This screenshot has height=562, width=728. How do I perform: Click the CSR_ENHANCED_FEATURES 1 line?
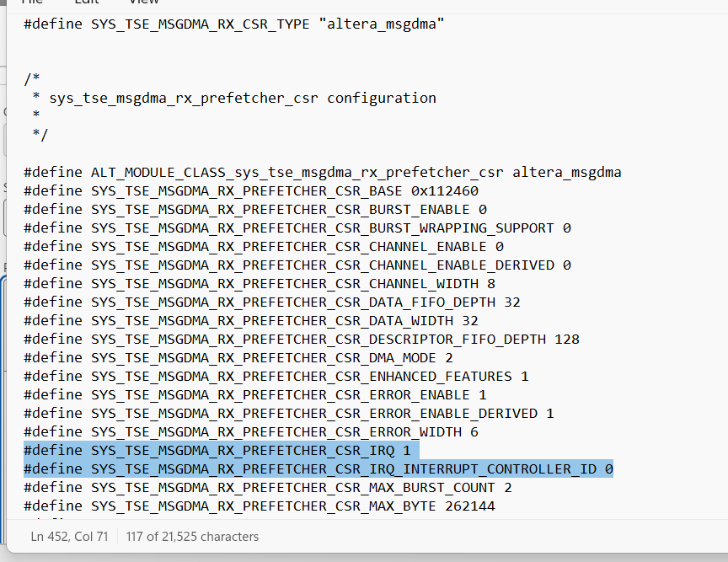pyautogui.click(x=276, y=377)
